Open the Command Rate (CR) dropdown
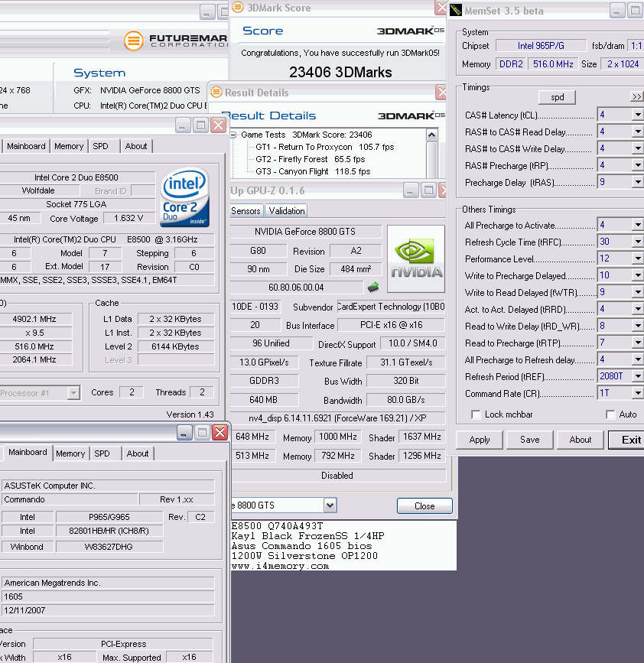This screenshot has height=663, width=644. point(637,393)
